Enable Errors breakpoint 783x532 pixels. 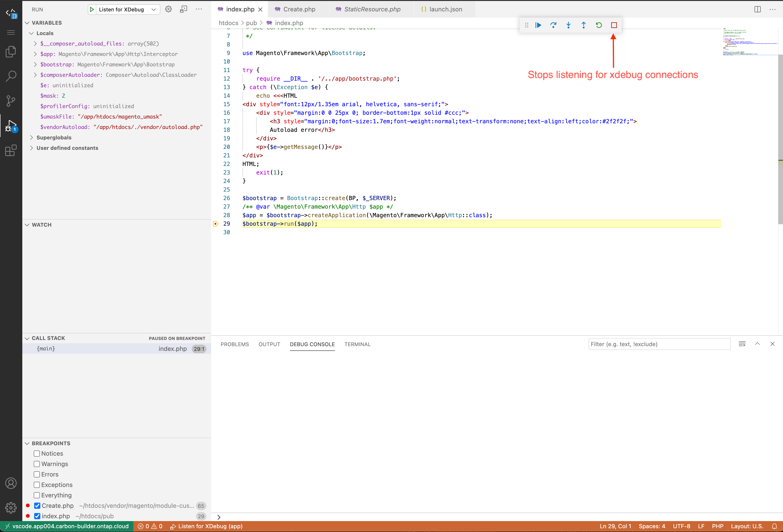pos(37,474)
